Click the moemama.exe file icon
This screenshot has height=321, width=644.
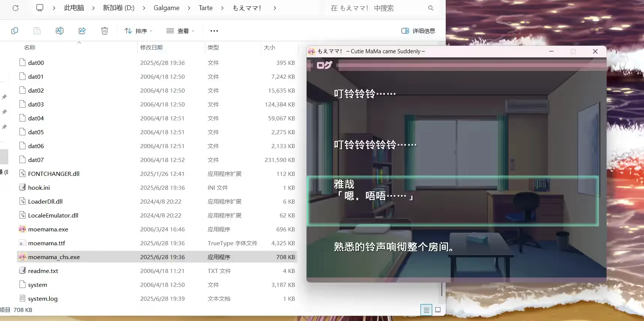(22, 229)
